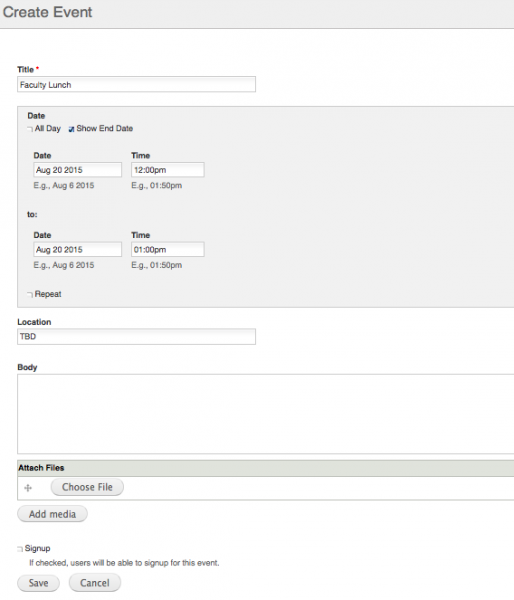This screenshot has width=514, height=600.
Task: Click the start Date field Aug 20 2015
Action: (x=78, y=170)
